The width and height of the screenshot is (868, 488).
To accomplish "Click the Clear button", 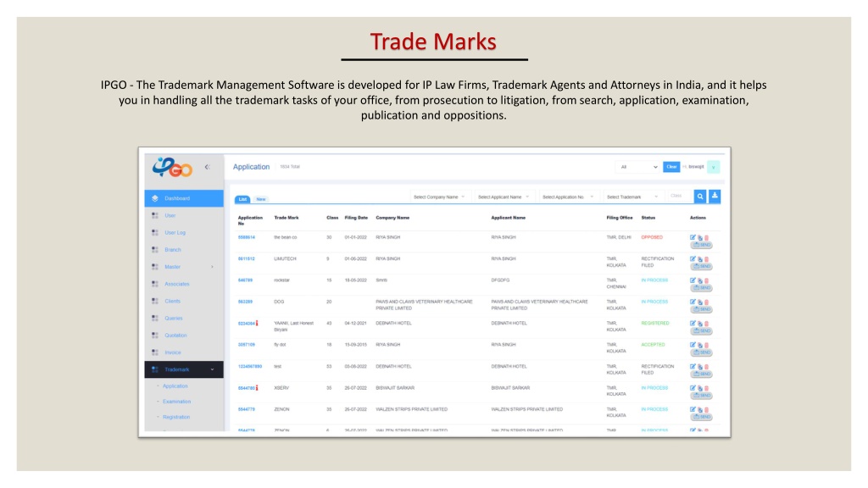I will point(671,167).
